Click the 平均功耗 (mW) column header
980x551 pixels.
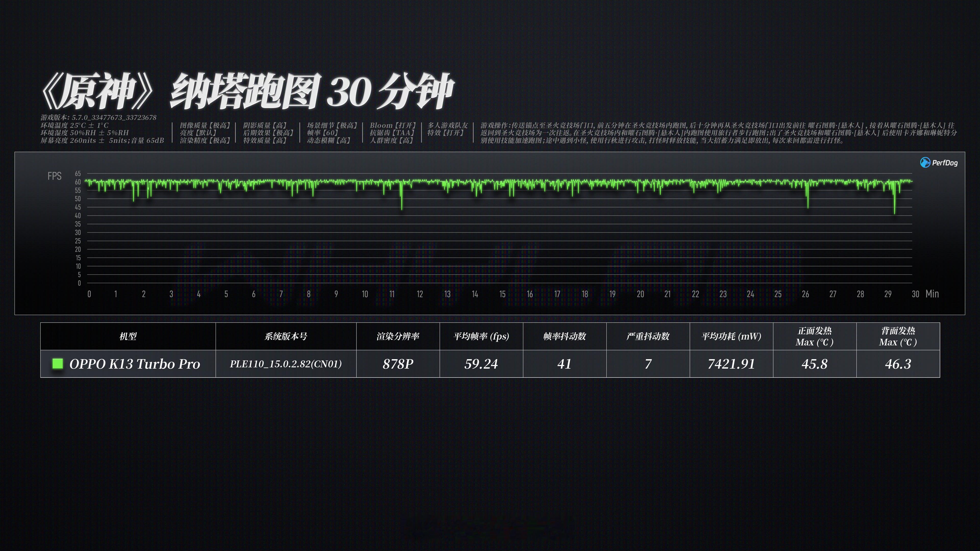pyautogui.click(x=731, y=336)
